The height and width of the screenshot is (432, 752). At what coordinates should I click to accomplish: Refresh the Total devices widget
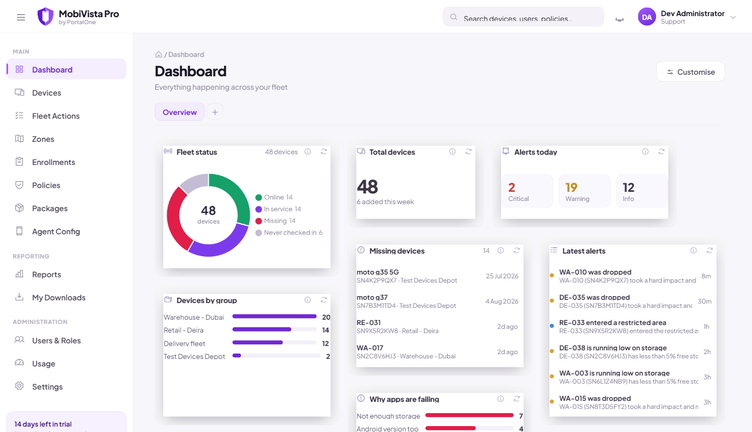[x=469, y=152]
